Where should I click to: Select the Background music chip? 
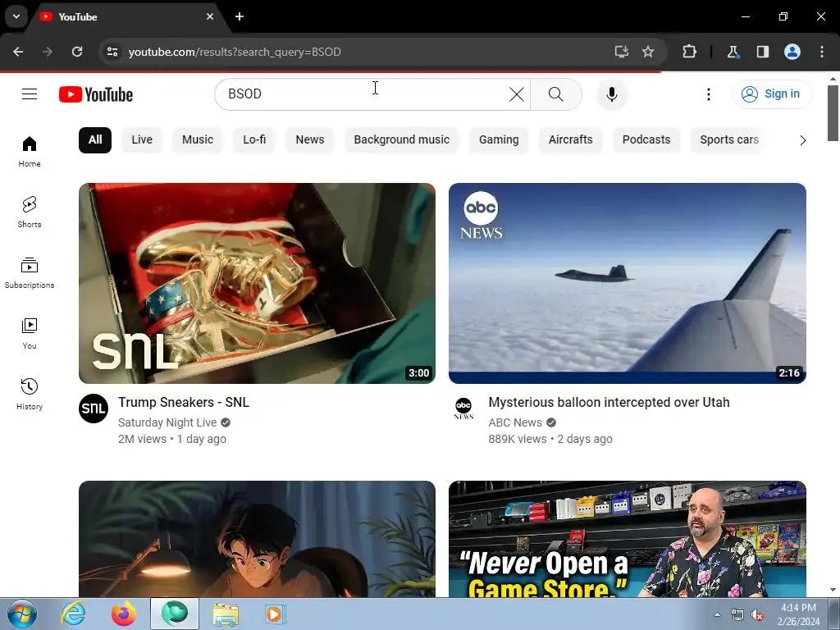pos(402,140)
